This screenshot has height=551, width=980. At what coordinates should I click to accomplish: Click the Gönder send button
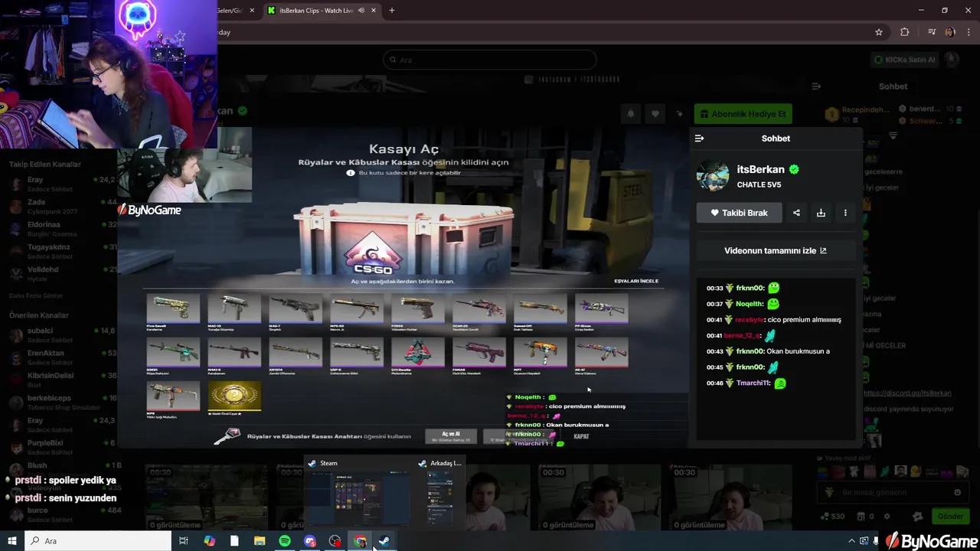coord(950,517)
